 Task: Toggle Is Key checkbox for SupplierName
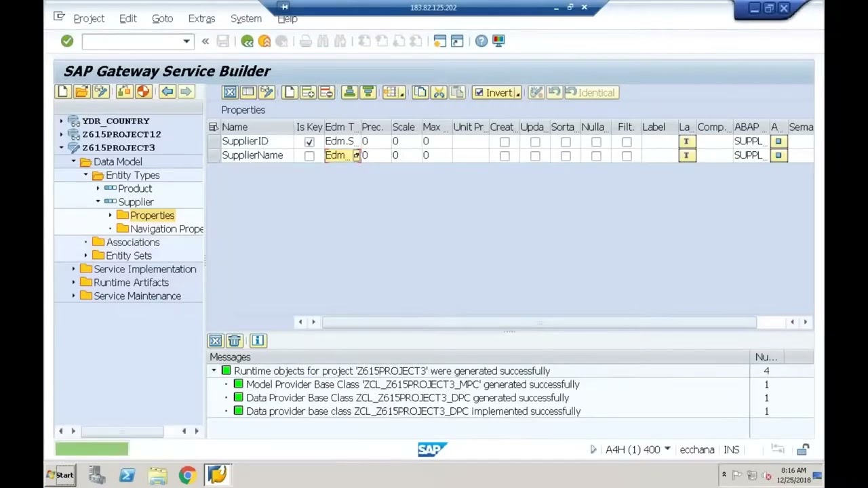click(309, 156)
